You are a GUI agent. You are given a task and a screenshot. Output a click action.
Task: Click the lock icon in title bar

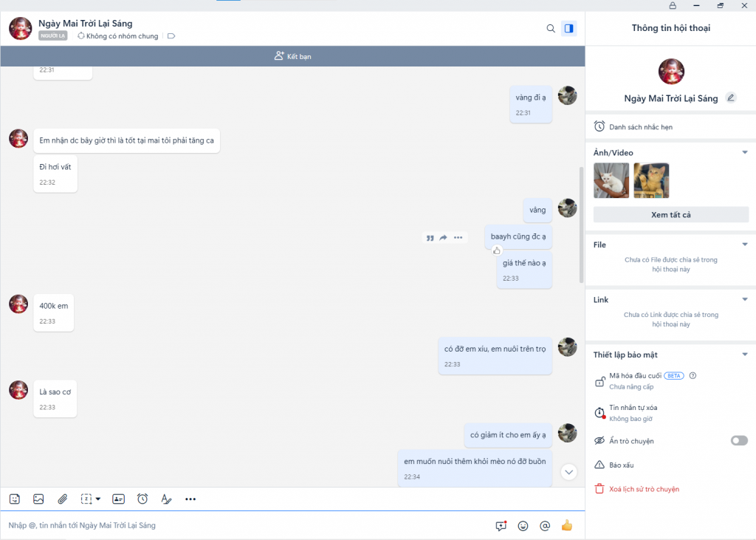[673, 6]
